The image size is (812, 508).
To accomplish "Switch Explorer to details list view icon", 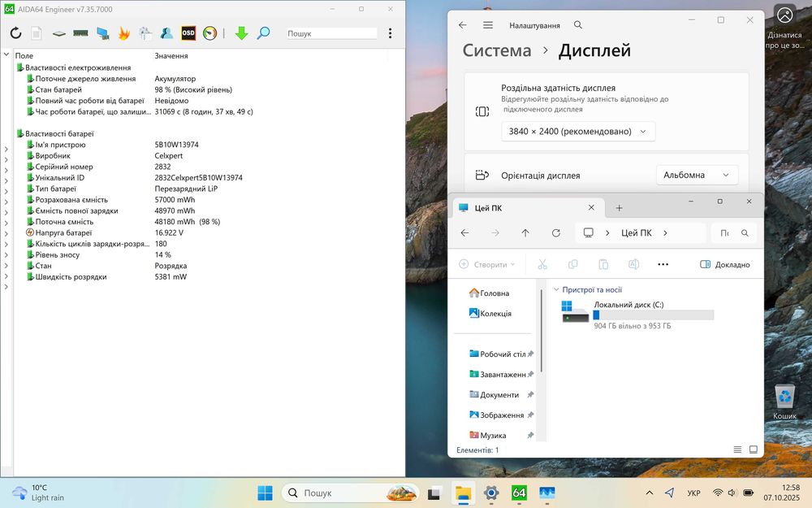I will click(x=737, y=449).
